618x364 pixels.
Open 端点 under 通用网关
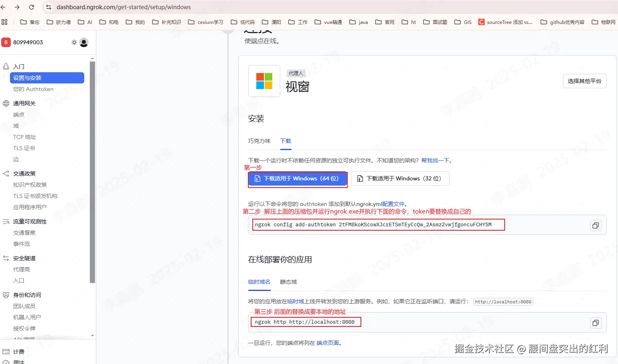[19, 115]
